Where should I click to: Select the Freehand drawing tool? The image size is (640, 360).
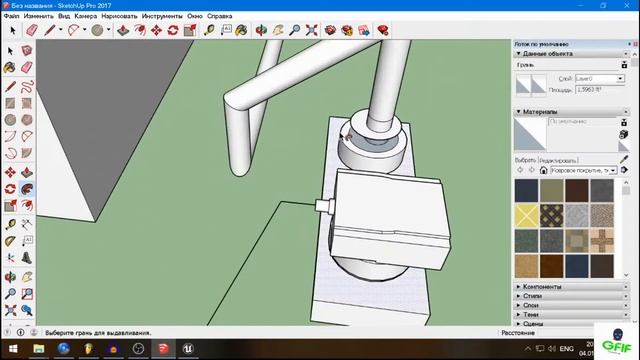pyautogui.click(x=27, y=86)
